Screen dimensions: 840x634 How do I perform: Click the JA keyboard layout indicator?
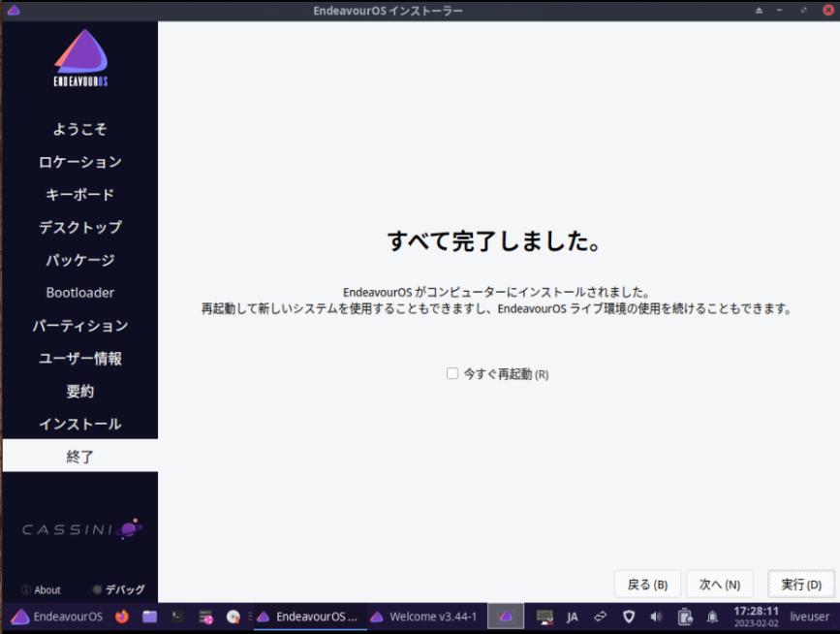point(573,618)
